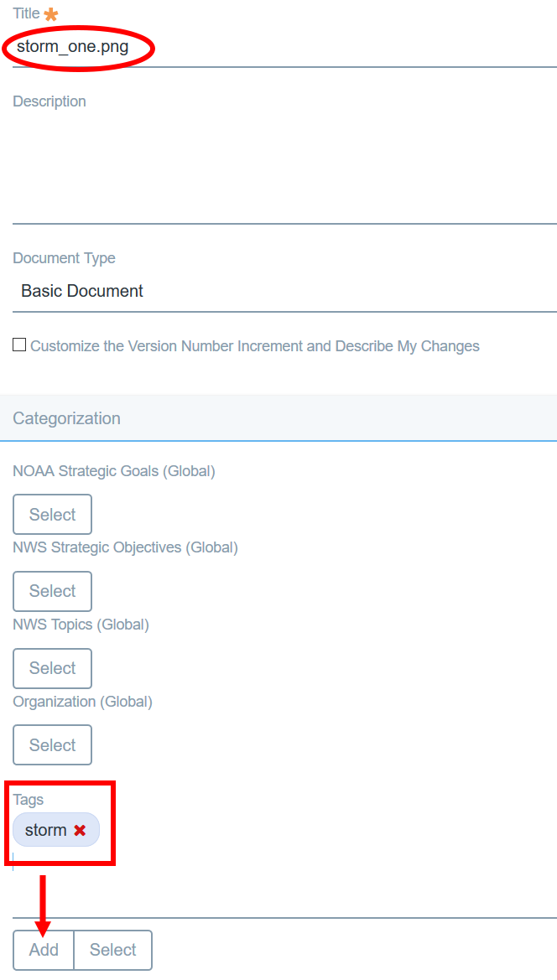This screenshot has width=557, height=980.
Task: Click Select under Organization (Global)
Action: [53, 745]
